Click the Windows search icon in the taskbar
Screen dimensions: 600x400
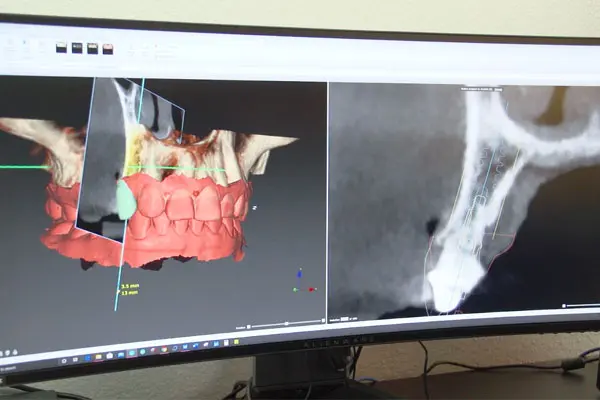click(x=64, y=361)
